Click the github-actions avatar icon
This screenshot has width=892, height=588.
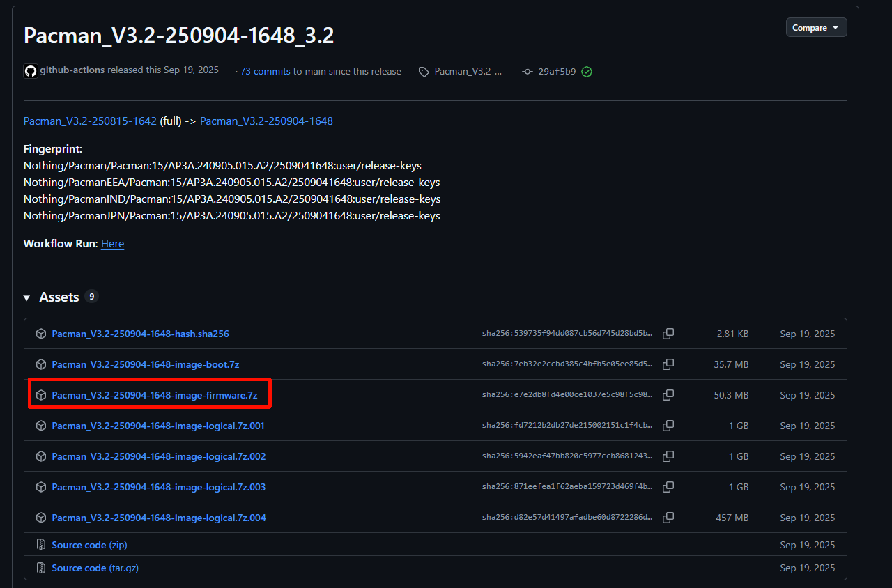point(31,71)
